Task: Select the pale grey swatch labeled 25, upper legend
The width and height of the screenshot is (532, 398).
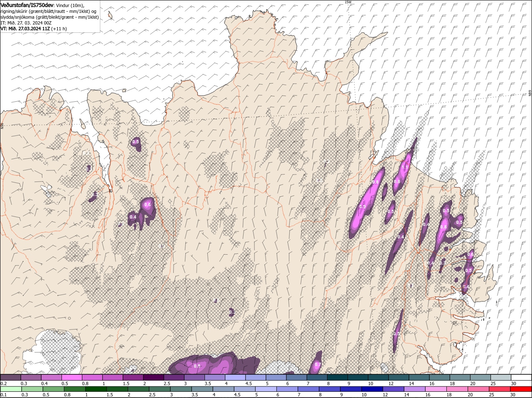Action: [x=500, y=377]
